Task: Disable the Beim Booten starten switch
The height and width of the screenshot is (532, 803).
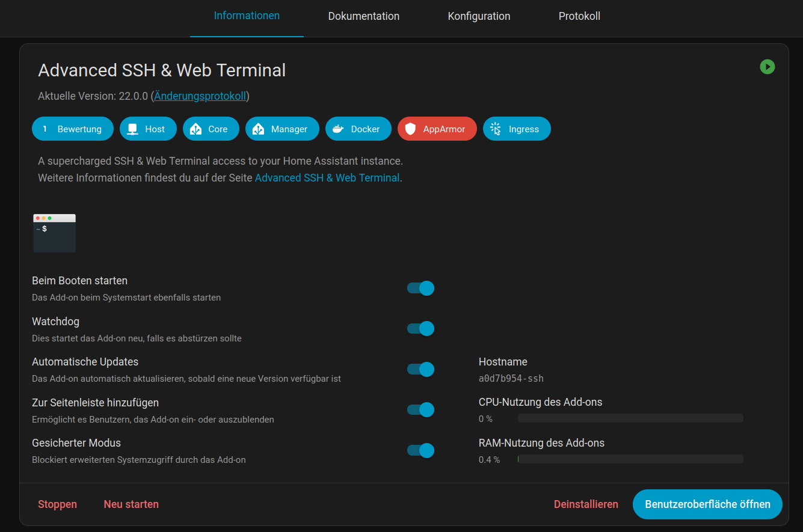Action: pyautogui.click(x=420, y=289)
